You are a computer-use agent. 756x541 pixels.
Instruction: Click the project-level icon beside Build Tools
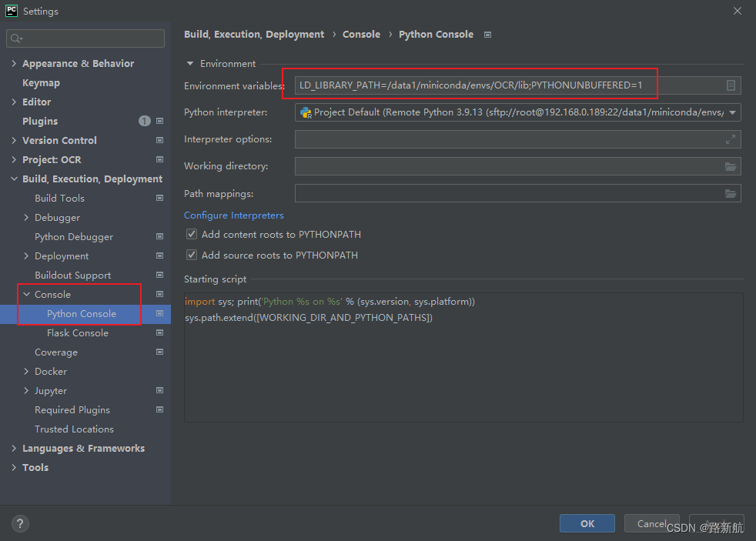pyautogui.click(x=159, y=198)
